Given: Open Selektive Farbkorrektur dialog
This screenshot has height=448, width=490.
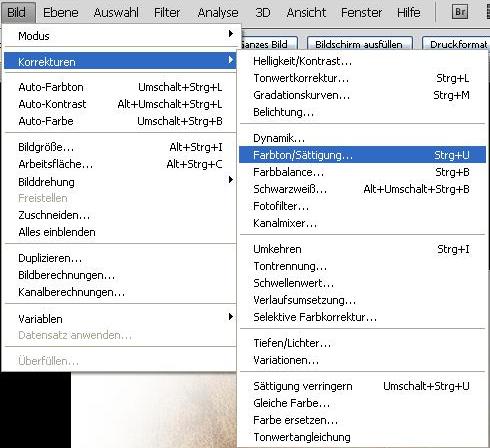Looking at the screenshot, I should [x=362, y=317].
